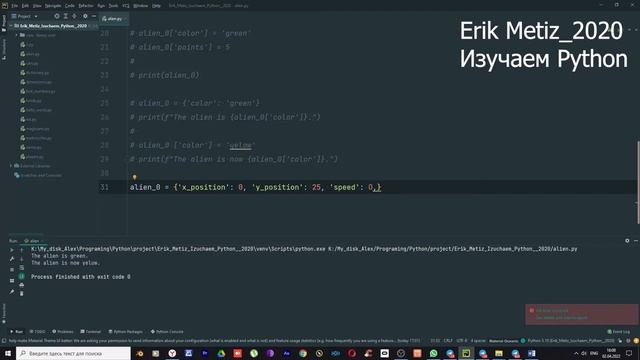Open the Project view dropdown

(x=24, y=16)
